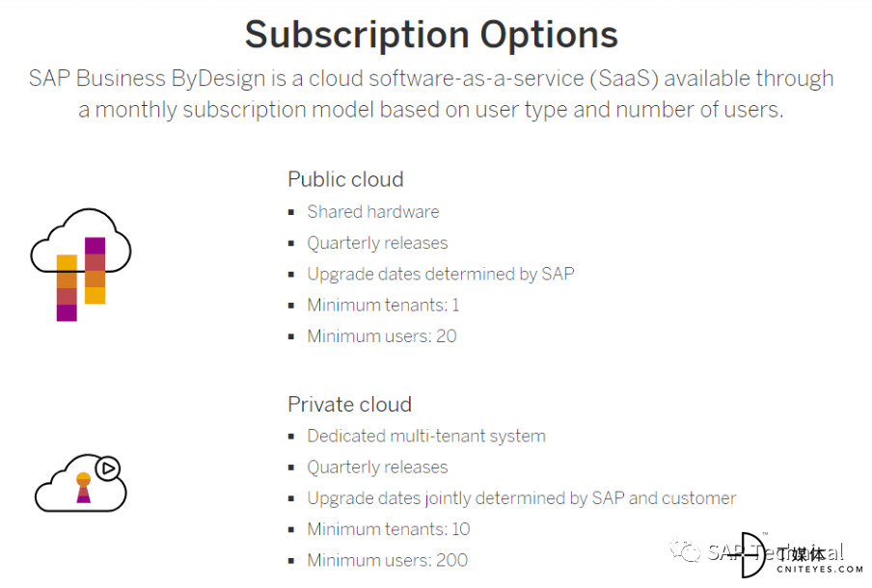This screenshot has height=588, width=872.
Task: Click the Shared hardware bullet item
Action: (x=373, y=212)
